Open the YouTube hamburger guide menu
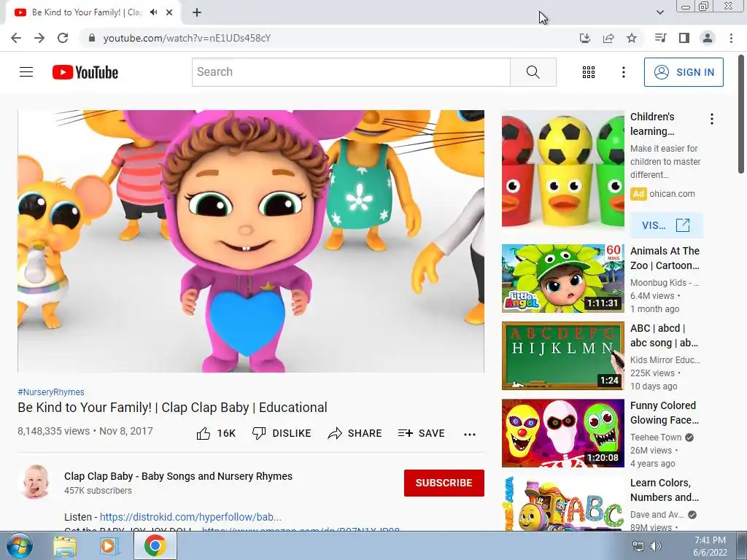The height and width of the screenshot is (560, 747). (26, 72)
